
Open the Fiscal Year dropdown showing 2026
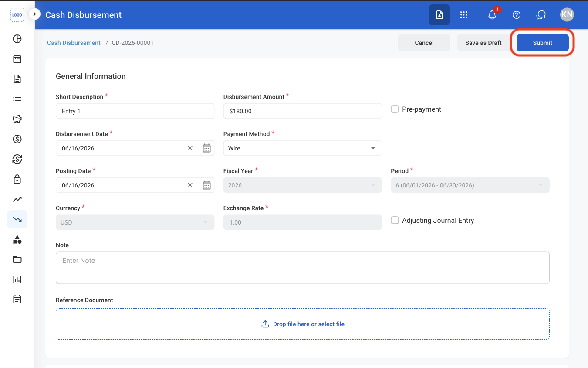pyautogui.click(x=302, y=185)
